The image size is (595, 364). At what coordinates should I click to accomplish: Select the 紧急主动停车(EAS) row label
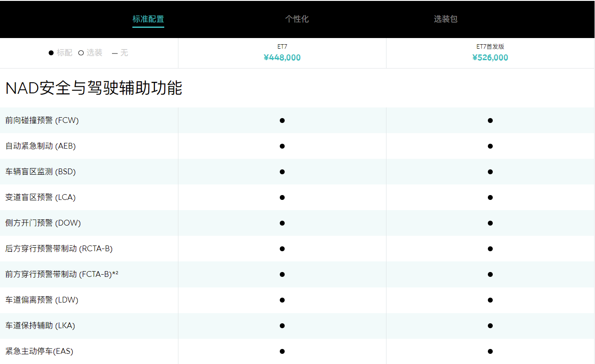(x=39, y=351)
